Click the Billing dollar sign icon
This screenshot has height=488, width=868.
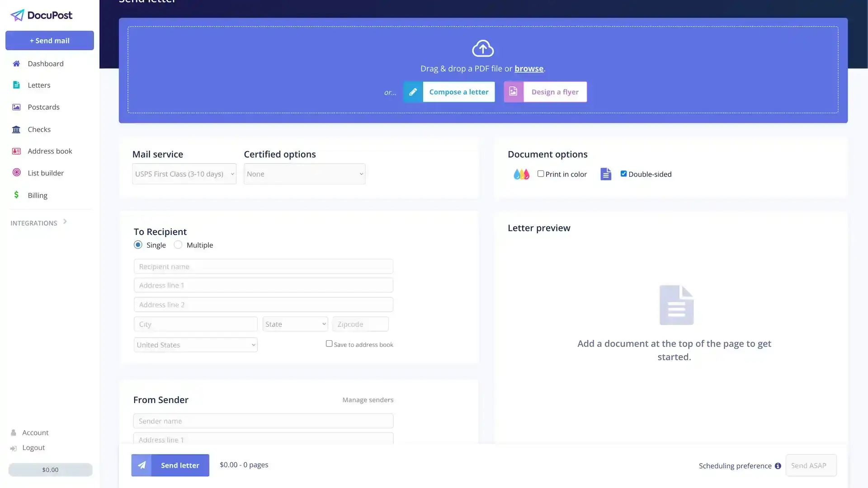(x=17, y=194)
